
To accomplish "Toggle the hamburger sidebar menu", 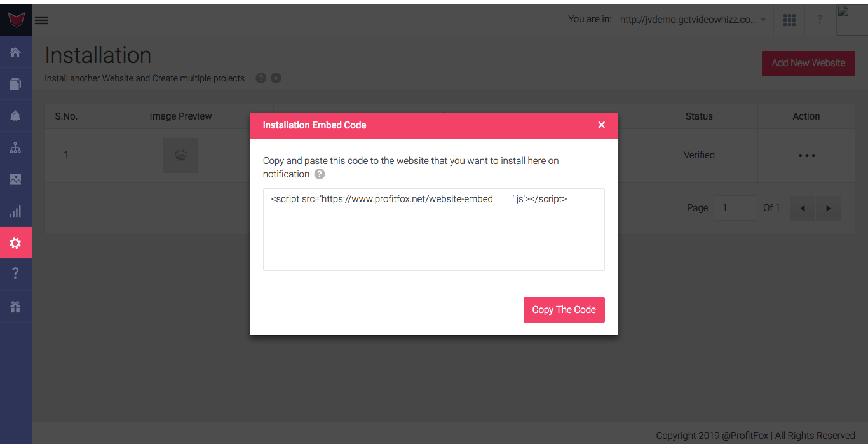I will click(x=41, y=20).
